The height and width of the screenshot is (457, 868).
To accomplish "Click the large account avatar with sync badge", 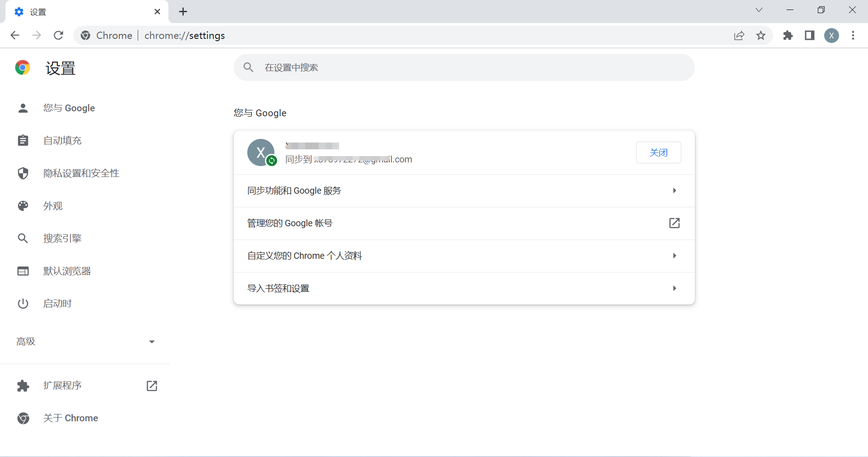I will point(261,152).
